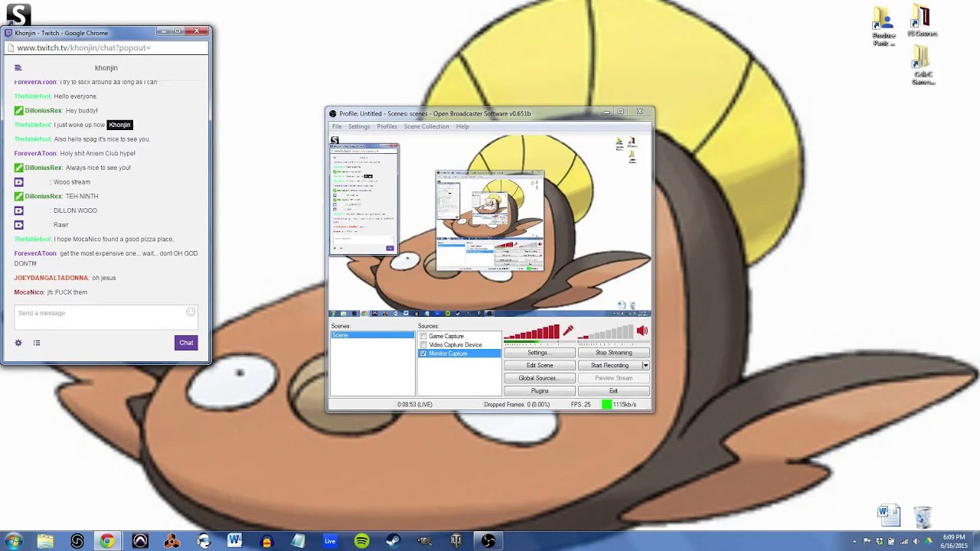The image size is (980, 551).
Task: Select the Video Capture Device source row
Action: pos(459,344)
